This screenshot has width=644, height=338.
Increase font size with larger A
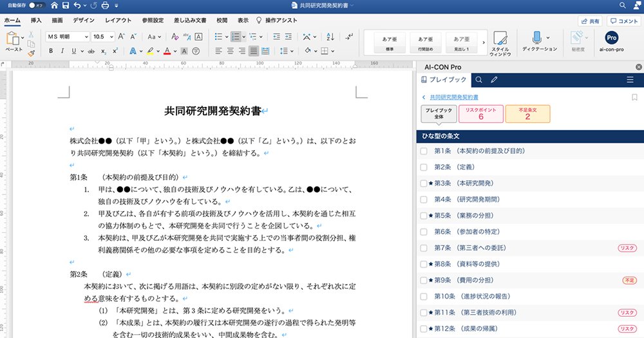[x=122, y=37]
